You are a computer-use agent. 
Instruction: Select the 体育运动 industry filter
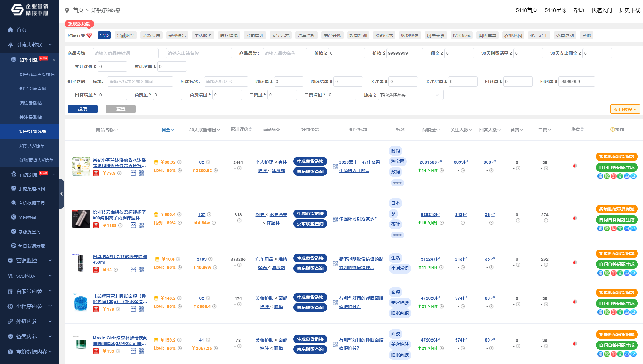(x=565, y=35)
